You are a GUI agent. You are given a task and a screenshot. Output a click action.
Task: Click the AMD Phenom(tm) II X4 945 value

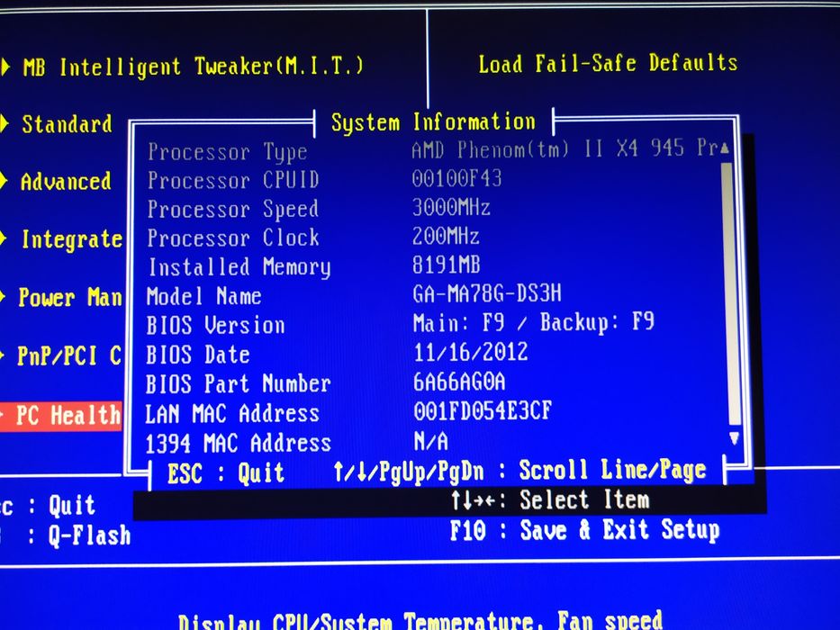click(565, 148)
